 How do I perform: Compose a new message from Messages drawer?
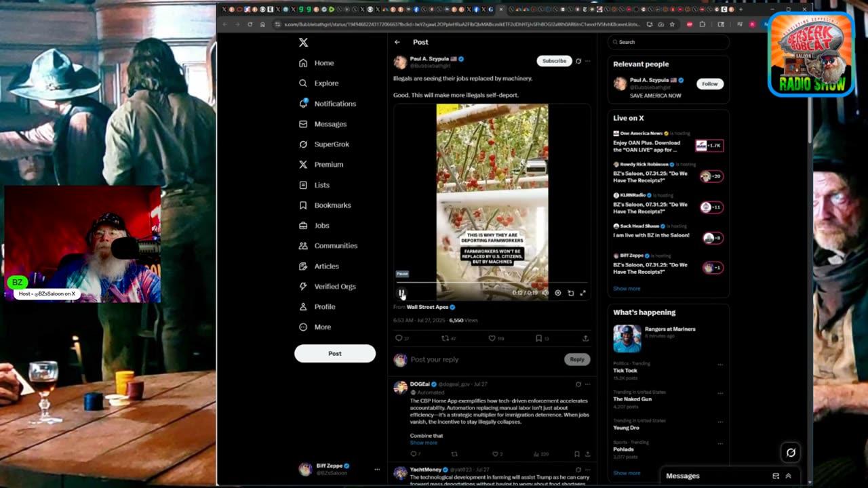[x=776, y=476]
